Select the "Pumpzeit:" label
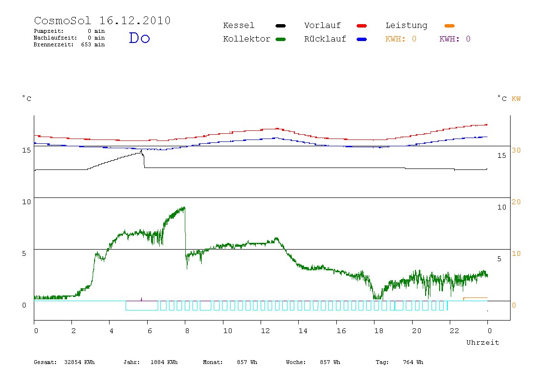Viewport: 554px width, 392px height. (49, 31)
